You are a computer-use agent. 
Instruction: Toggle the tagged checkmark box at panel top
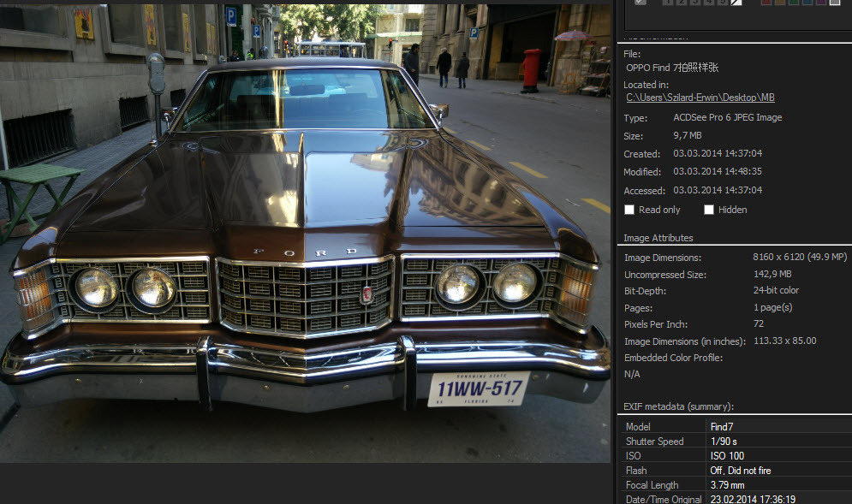click(x=640, y=3)
